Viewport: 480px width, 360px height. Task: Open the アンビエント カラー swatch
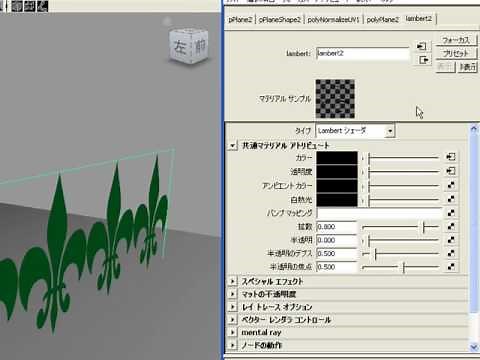tap(337, 186)
